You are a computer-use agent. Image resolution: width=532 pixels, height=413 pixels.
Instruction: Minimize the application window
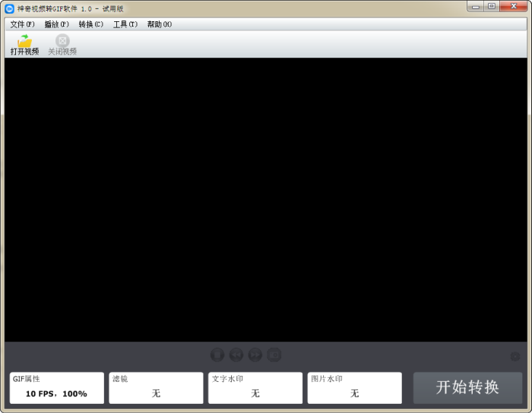tap(476, 7)
